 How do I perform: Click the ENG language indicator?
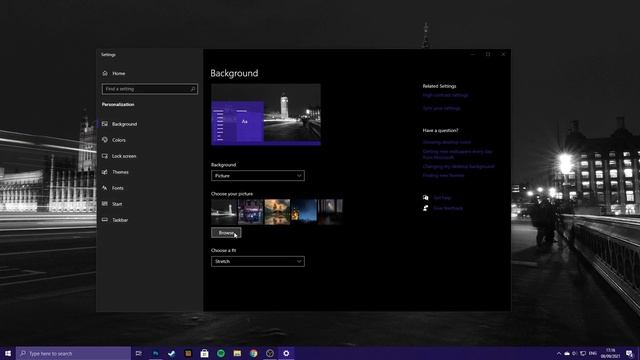click(x=593, y=353)
